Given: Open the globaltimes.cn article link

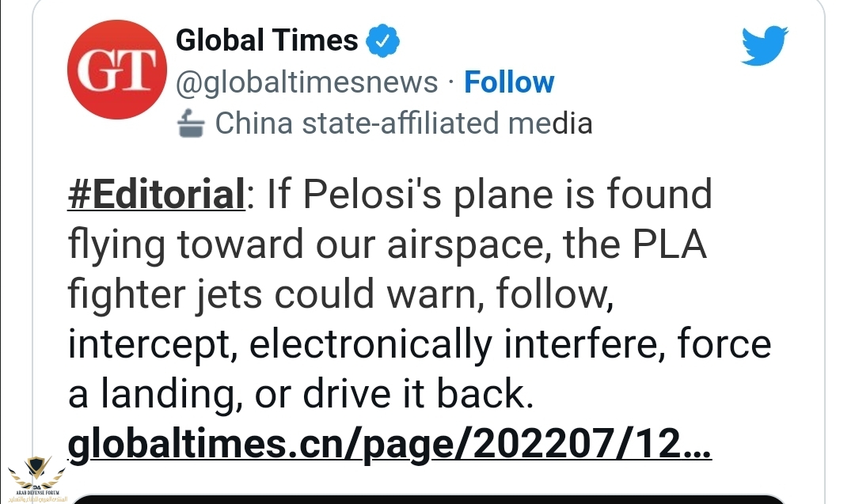Looking at the screenshot, I should (x=389, y=445).
